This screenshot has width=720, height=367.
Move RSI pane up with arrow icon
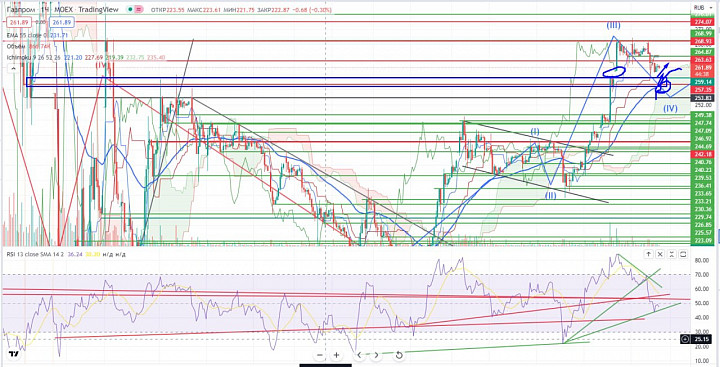(x=648, y=254)
